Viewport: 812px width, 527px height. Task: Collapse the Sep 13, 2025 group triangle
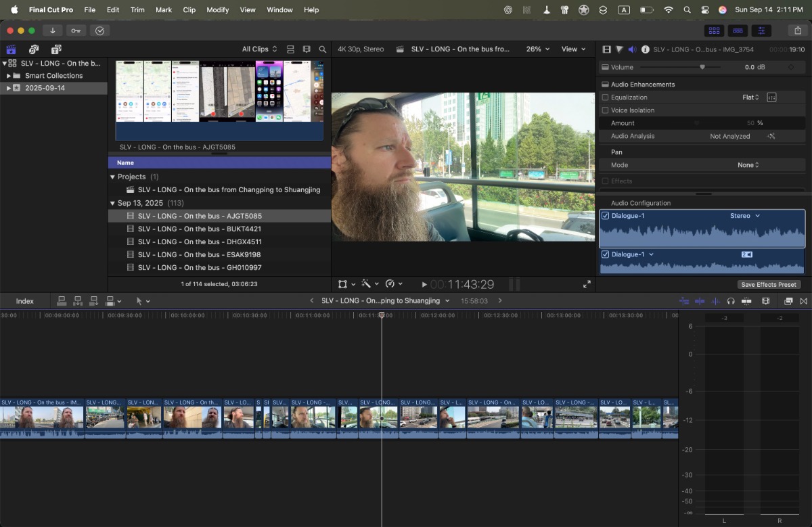(113, 203)
